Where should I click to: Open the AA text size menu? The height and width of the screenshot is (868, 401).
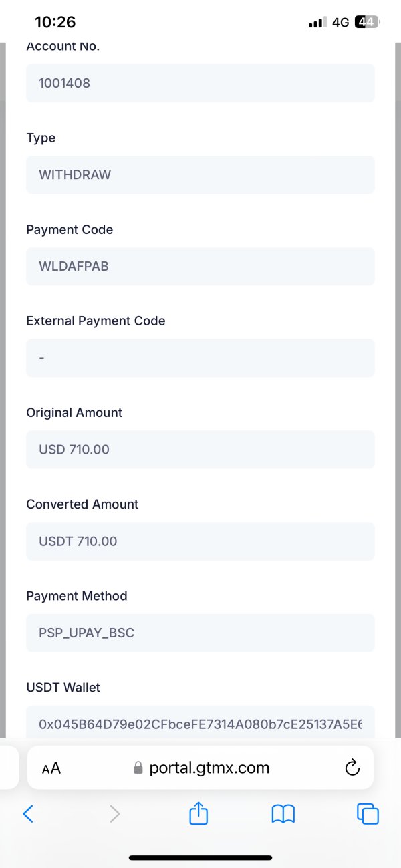pos(51,768)
